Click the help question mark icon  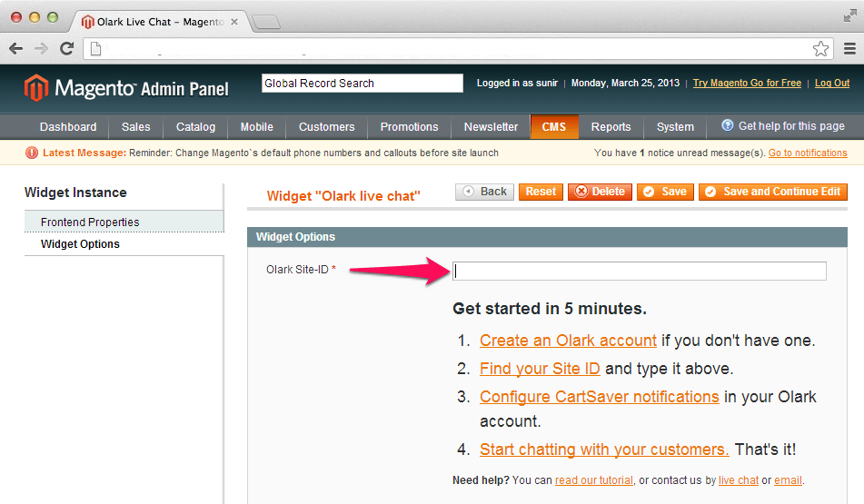(x=727, y=126)
